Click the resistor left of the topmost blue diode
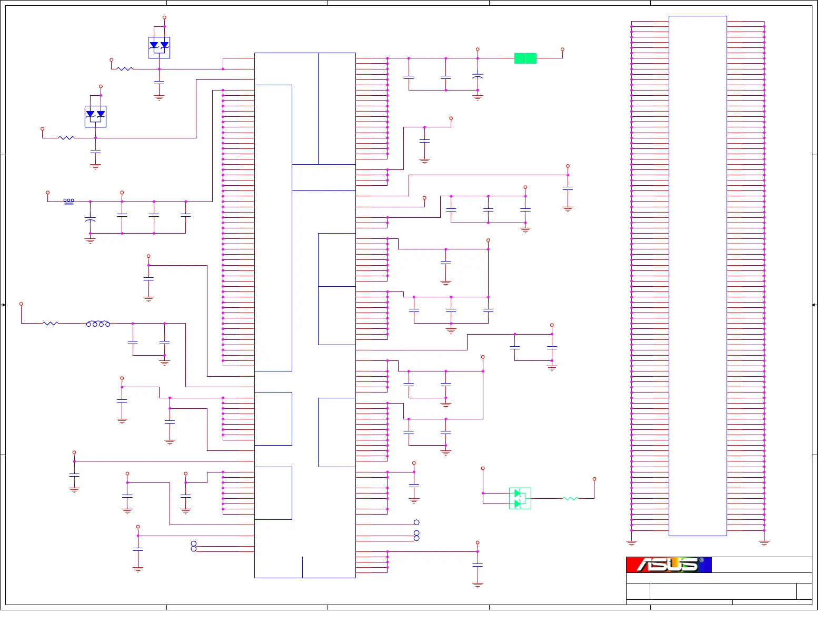 coord(125,68)
